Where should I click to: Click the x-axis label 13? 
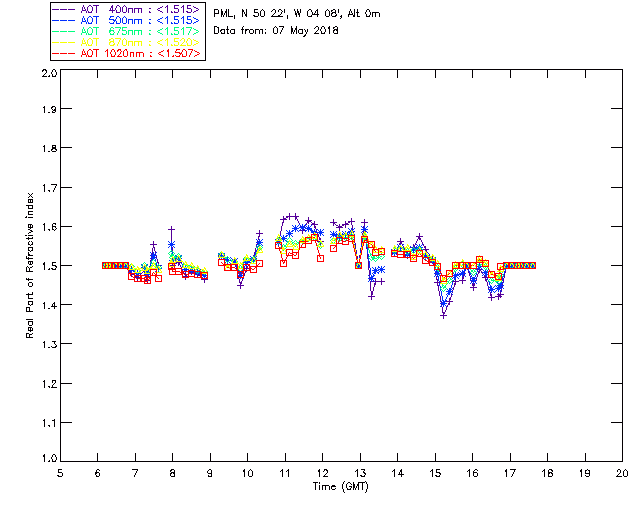pos(360,473)
